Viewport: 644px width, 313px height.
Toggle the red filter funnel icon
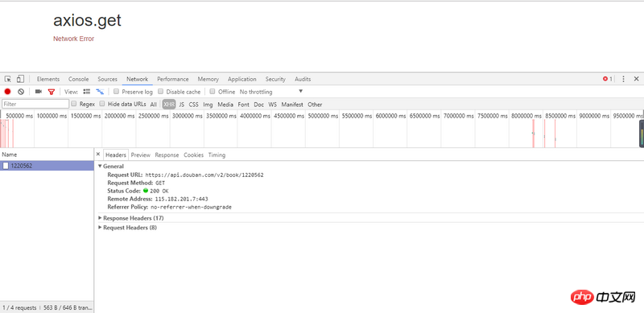pos(52,92)
